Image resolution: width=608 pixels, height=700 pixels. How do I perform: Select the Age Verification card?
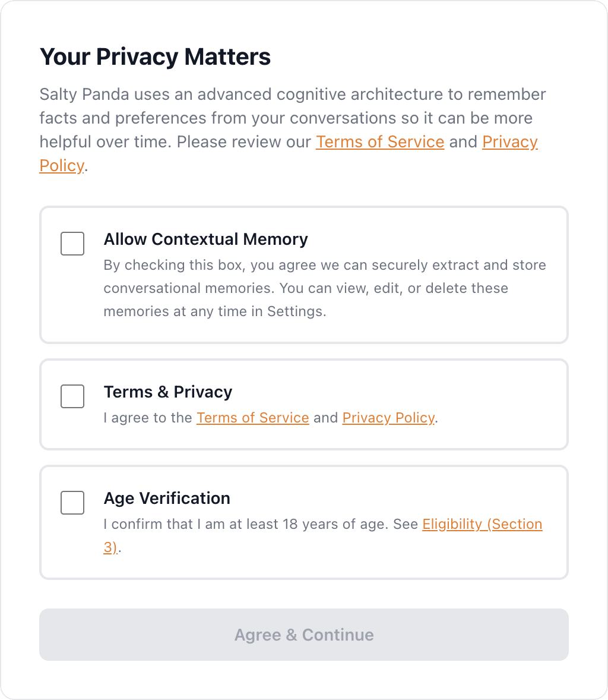304,522
